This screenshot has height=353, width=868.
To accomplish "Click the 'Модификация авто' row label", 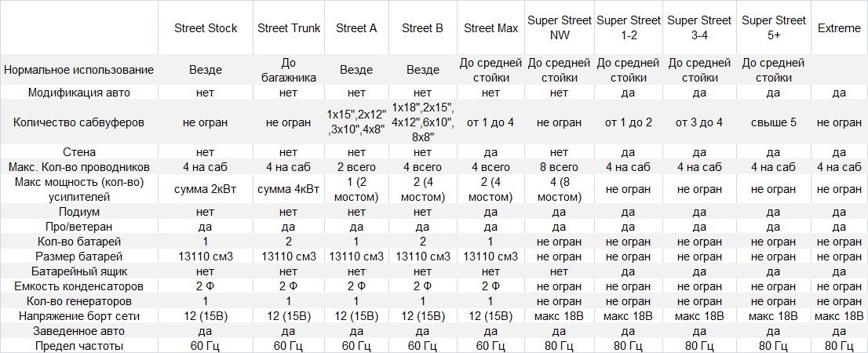I will coord(78,93).
